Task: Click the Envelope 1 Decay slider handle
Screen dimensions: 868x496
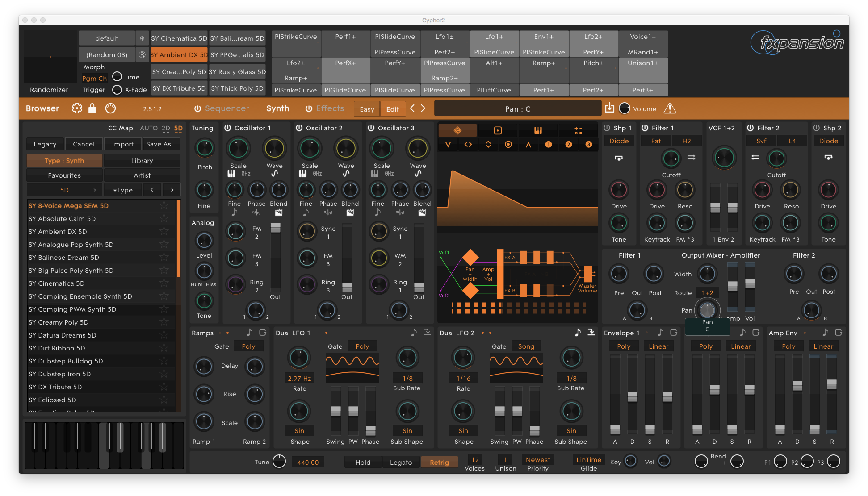Action: [632, 396]
